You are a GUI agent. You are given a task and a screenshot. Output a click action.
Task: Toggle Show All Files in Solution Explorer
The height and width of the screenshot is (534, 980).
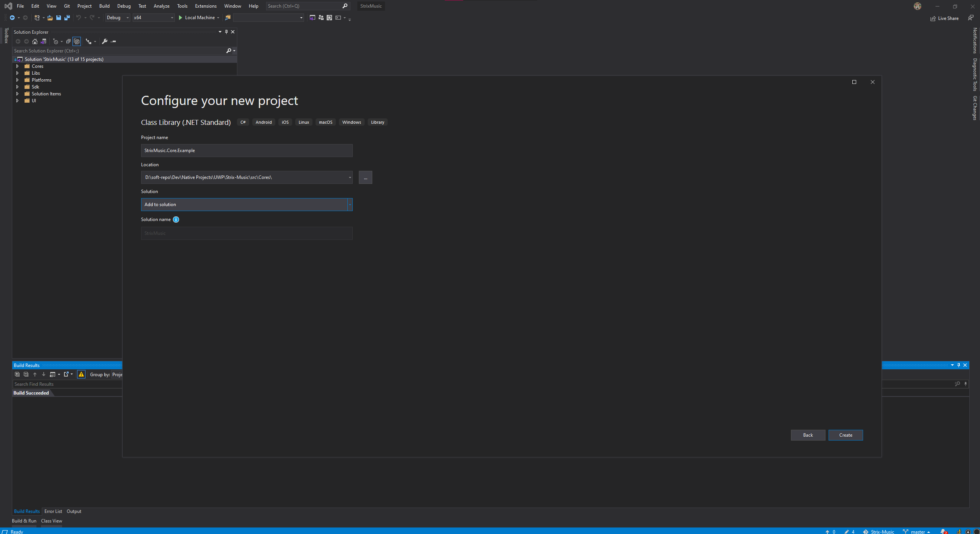[x=77, y=41]
